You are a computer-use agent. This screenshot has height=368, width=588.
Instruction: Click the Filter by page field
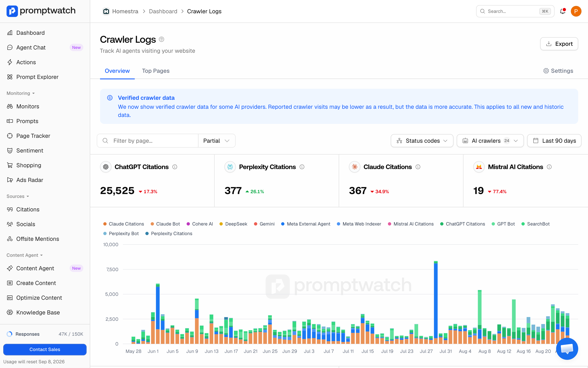click(x=148, y=141)
